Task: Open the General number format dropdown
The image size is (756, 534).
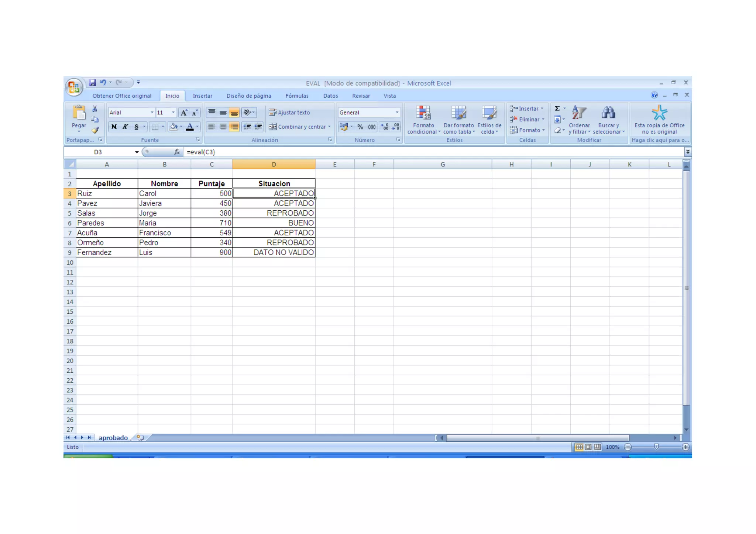Action: pyautogui.click(x=397, y=113)
